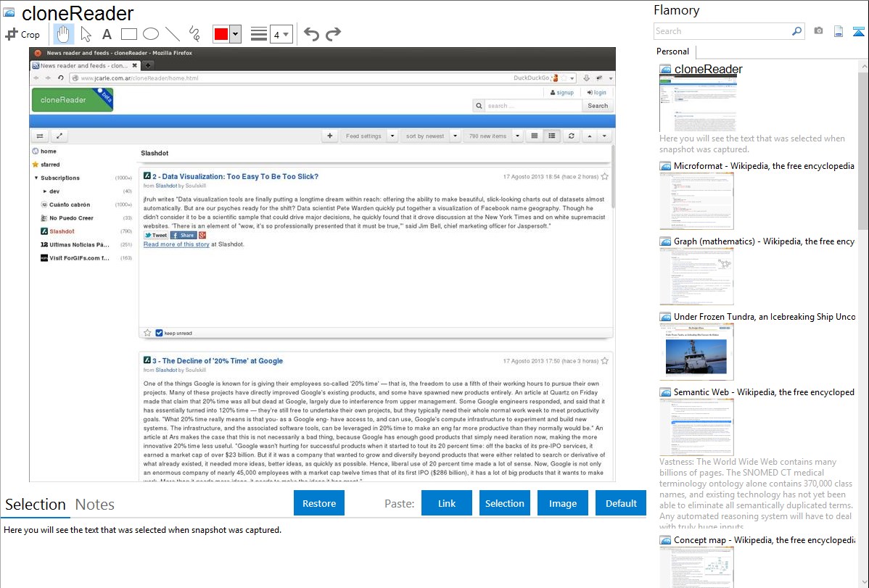Activate the hand pan tool
Image resolution: width=869 pixels, height=588 pixels.
click(x=63, y=34)
